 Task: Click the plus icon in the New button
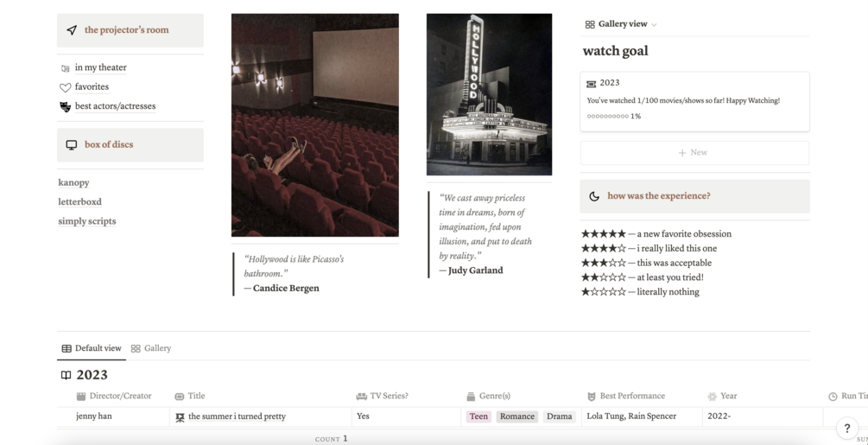[x=682, y=153]
